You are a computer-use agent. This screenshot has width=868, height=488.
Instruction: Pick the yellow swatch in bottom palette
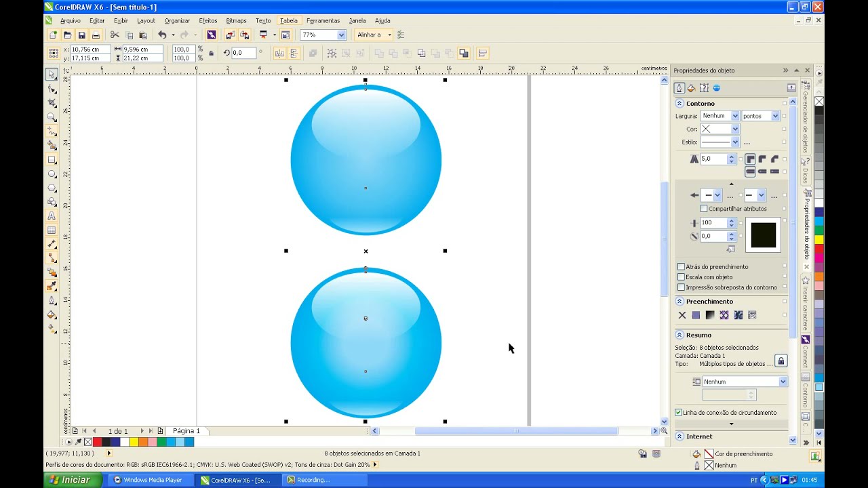click(134, 442)
